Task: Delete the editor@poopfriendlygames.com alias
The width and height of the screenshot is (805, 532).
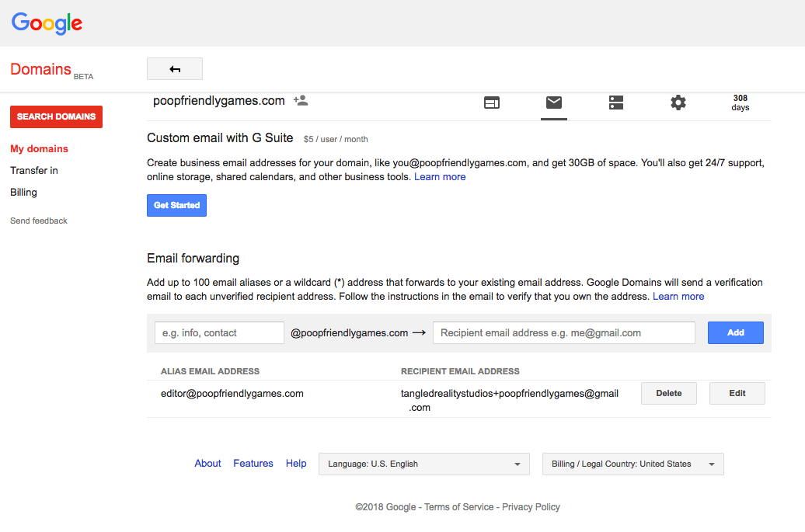Action: pos(668,394)
